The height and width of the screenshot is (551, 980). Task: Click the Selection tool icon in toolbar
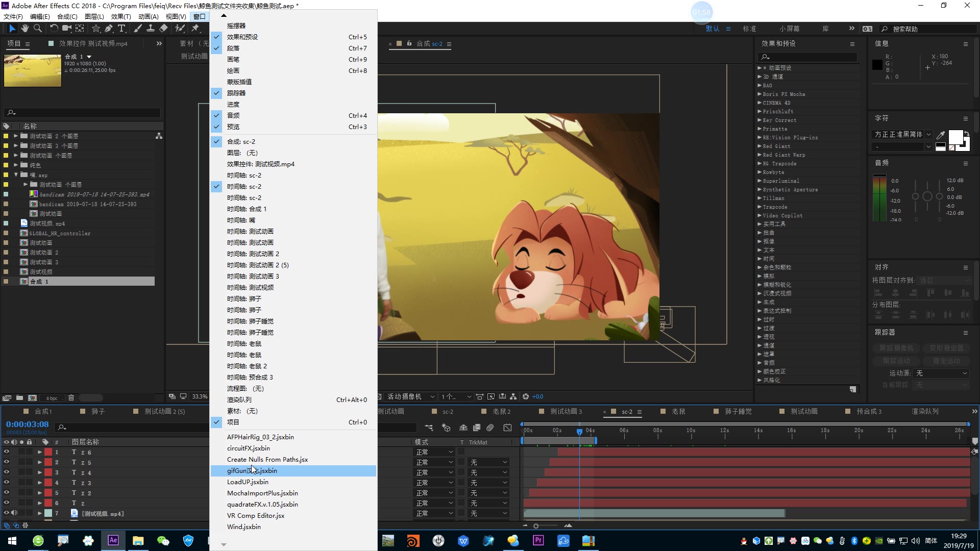tap(11, 28)
